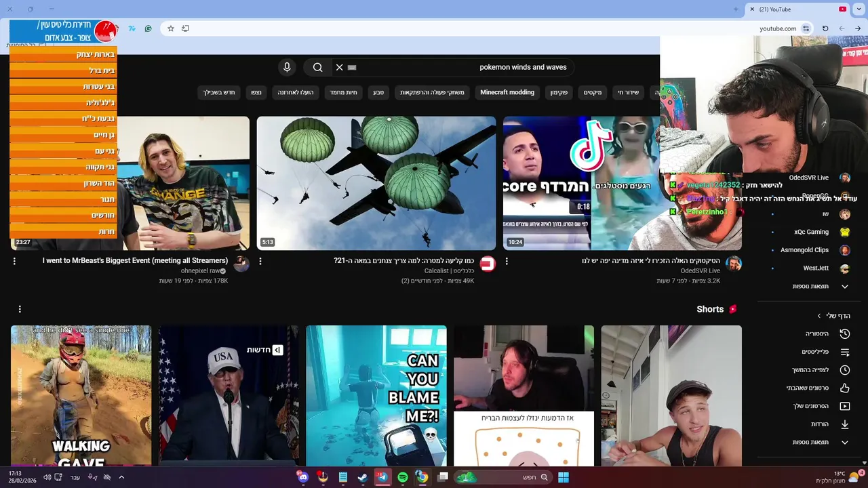Open the Windows taskbar search box (חפש)
The width and height of the screenshot is (868, 488).
(502, 477)
